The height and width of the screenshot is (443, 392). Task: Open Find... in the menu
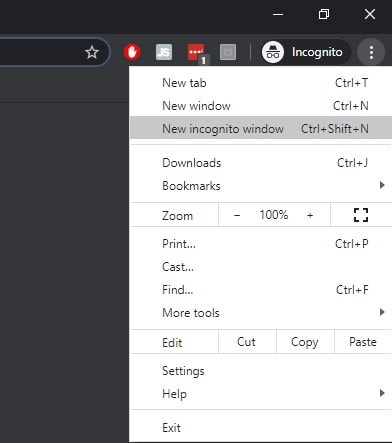261,290
